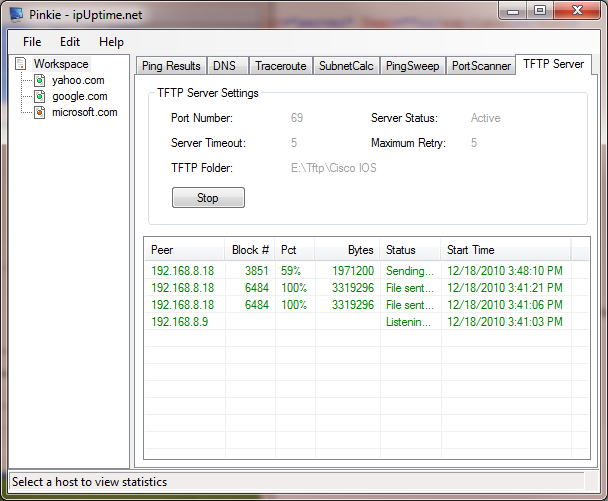The image size is (608, 501).
Task: Select google.com in the workspace tree
Action: click(80, 96)
